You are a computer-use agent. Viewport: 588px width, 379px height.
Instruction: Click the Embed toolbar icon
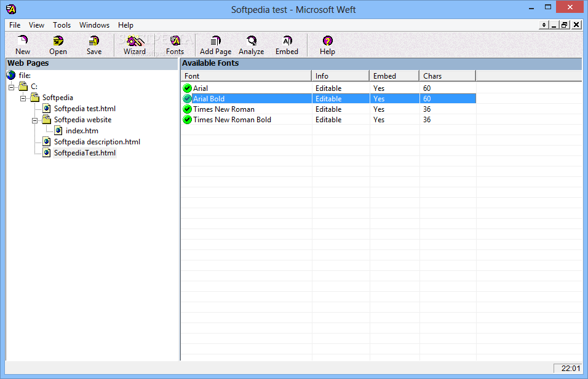(x=287, y=41)
